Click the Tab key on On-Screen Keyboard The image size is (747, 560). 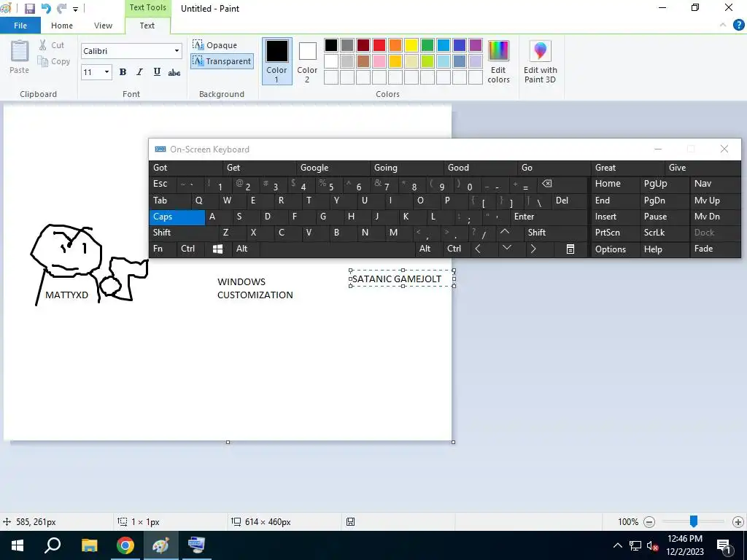169,201
